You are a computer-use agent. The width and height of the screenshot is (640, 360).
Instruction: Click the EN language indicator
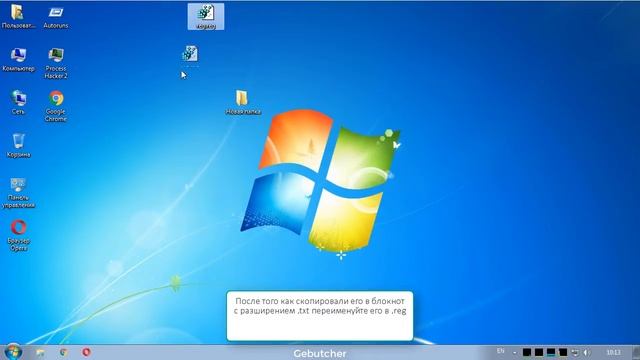pos(500,351)
